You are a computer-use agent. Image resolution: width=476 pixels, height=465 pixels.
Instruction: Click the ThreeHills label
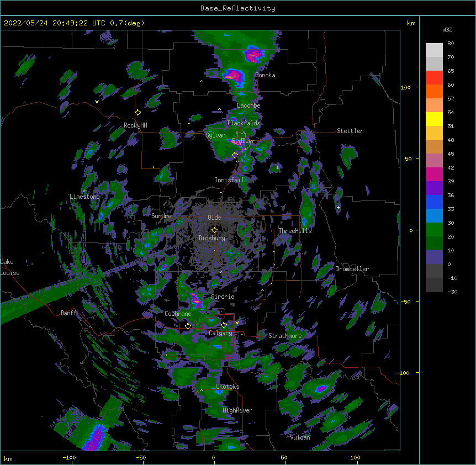click(x=295, y=231)
